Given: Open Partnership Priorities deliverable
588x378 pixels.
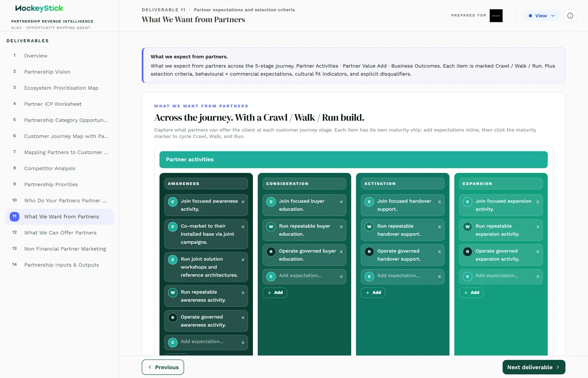Looking at the screenshot, I should (59, 185).
